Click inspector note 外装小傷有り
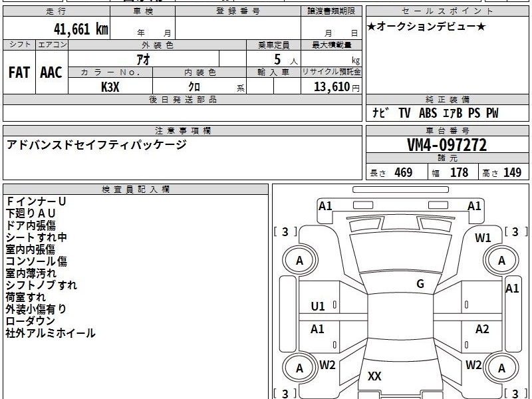Viewport: 532px width, 399px height. point(36,309)
